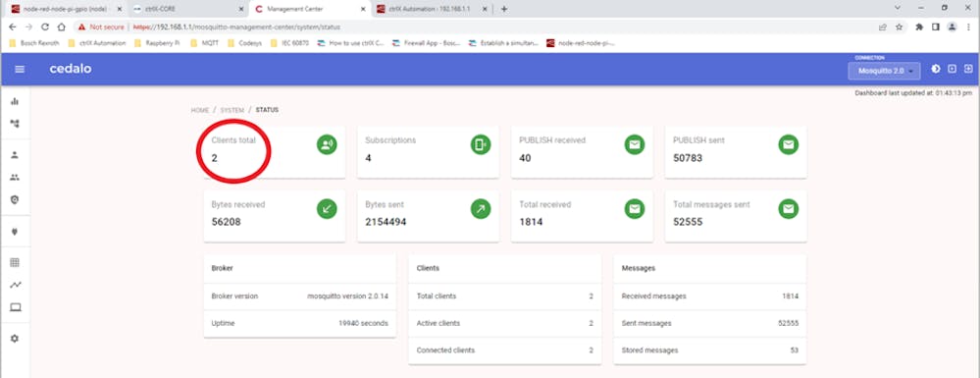Toggle the dark mode theme icon
The width and height of the screenshot is (980, 378).
click(936, 69)
